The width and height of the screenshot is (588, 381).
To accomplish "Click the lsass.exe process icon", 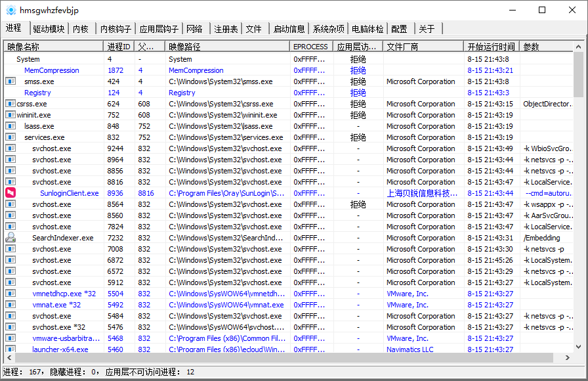I will (x=10, y=126).
